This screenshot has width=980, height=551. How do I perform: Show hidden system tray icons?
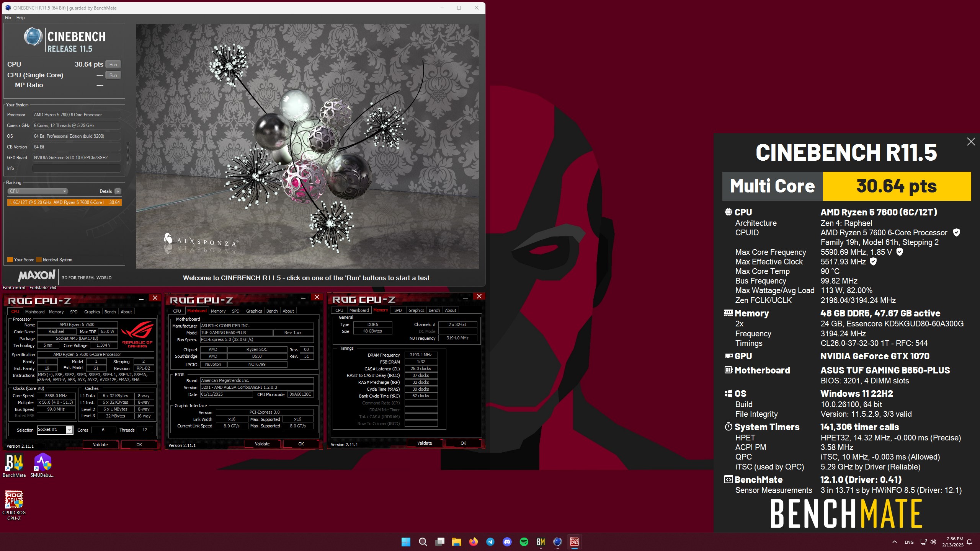coord(895,542)
